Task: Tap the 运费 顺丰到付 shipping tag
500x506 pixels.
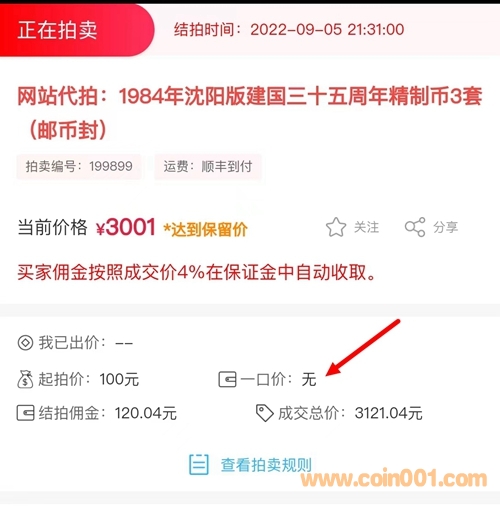Action: click(x=208, y=166)
